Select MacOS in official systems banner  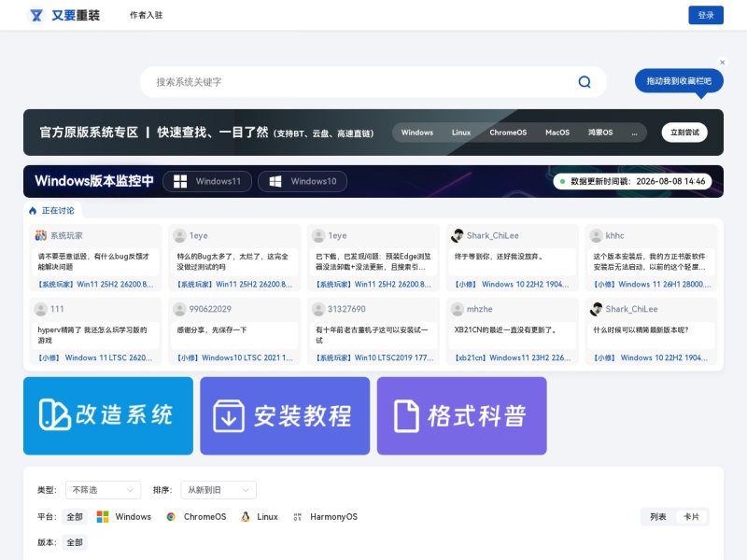557,133
